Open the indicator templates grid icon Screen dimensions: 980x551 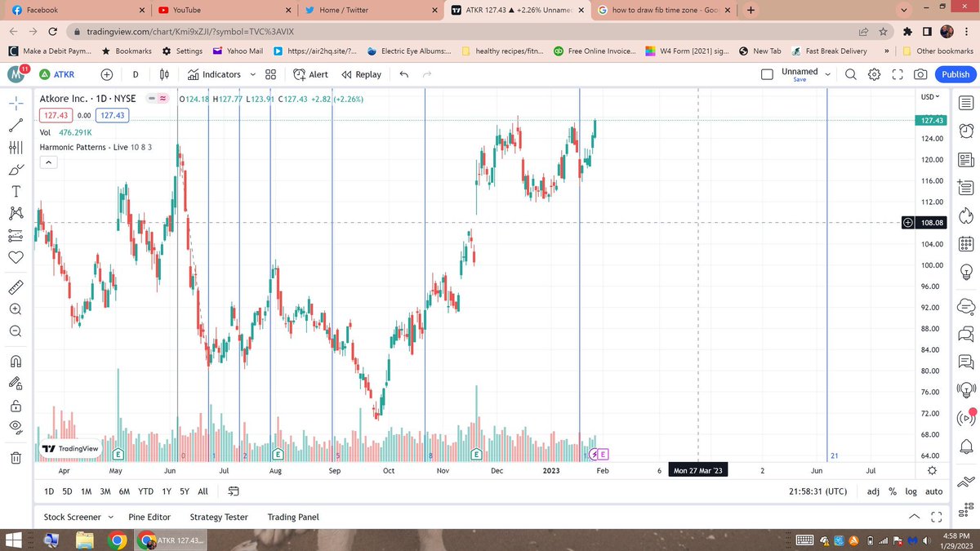point(271,74)
